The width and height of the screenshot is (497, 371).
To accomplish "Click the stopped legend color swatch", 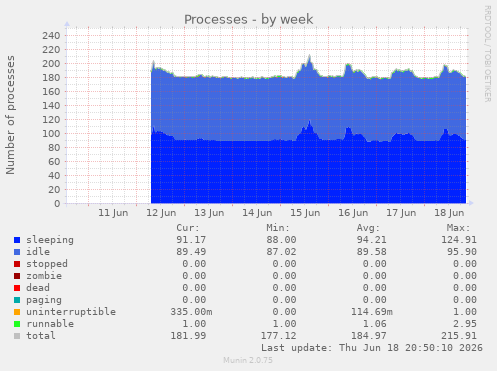I will pos(17,264).
